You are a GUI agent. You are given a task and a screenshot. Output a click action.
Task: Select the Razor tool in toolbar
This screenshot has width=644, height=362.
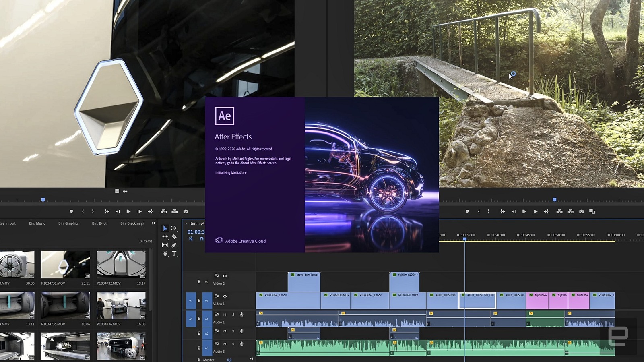tap(174, 237)
